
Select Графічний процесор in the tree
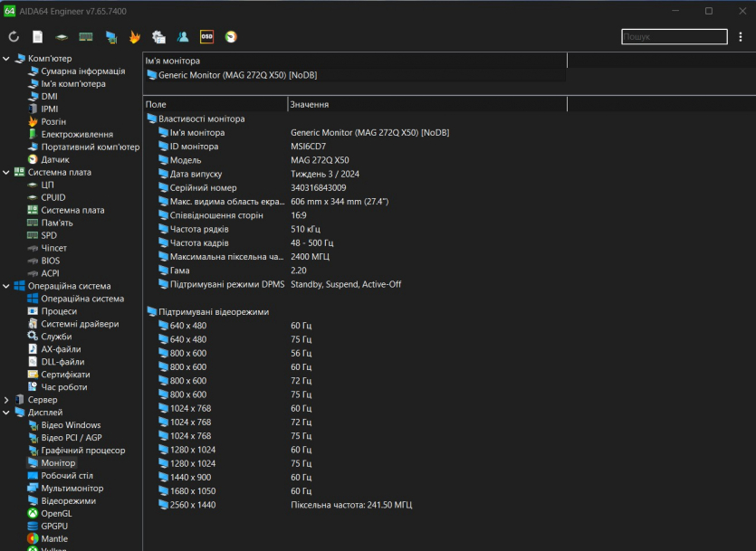click(x=82, y=451)
